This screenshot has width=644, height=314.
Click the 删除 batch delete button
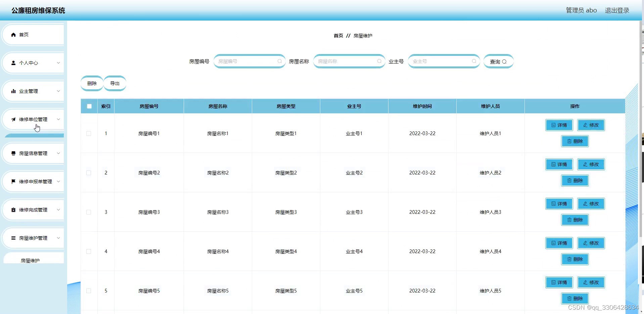coord(92,83)
